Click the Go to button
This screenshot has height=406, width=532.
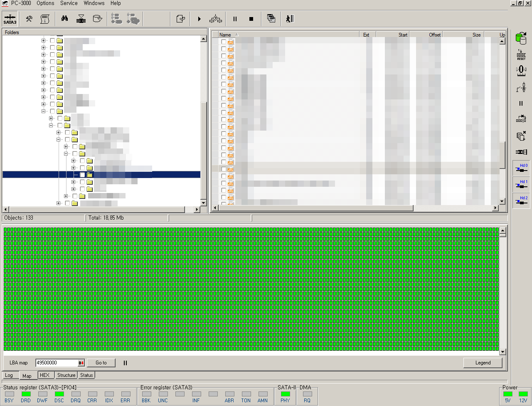click(101, 363)
